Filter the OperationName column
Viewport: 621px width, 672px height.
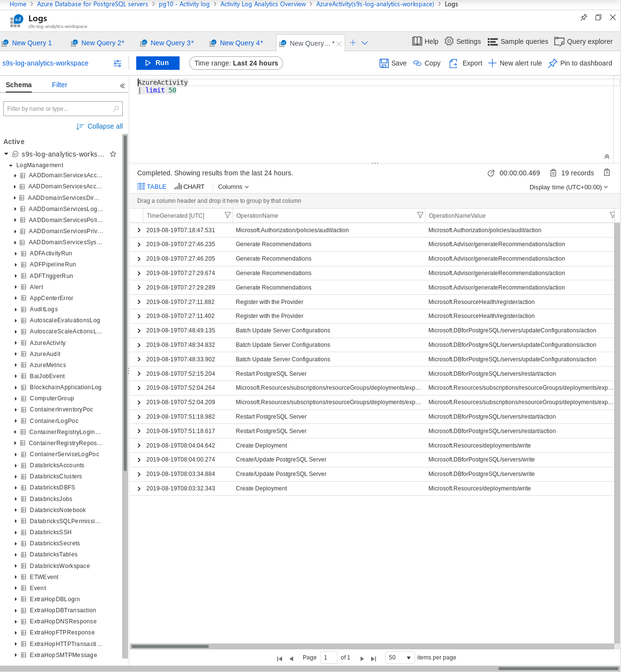(x=420, y=215)
